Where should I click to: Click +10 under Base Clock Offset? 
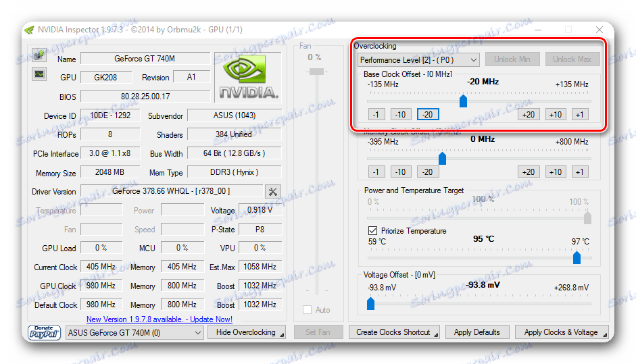coord(556,115)
